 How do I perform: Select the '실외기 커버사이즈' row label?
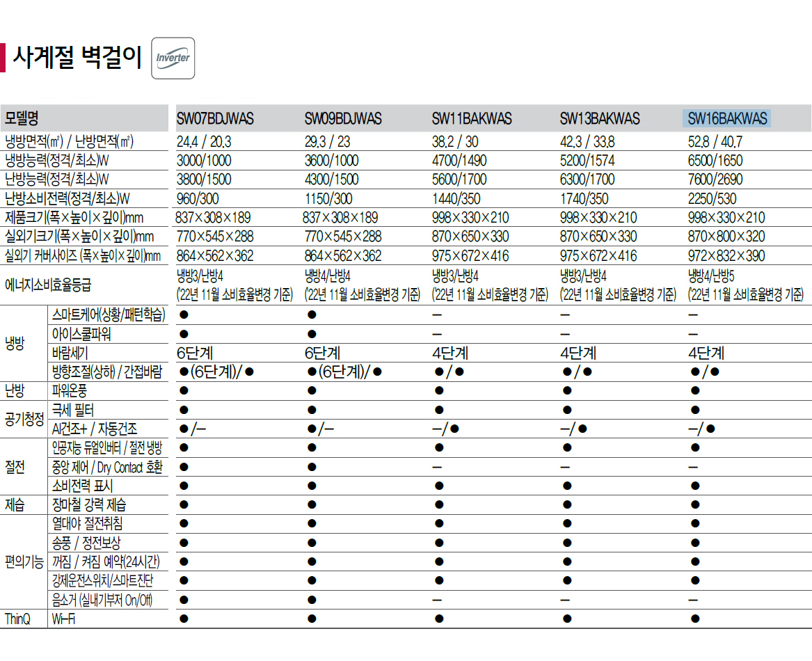coord(83,256)
